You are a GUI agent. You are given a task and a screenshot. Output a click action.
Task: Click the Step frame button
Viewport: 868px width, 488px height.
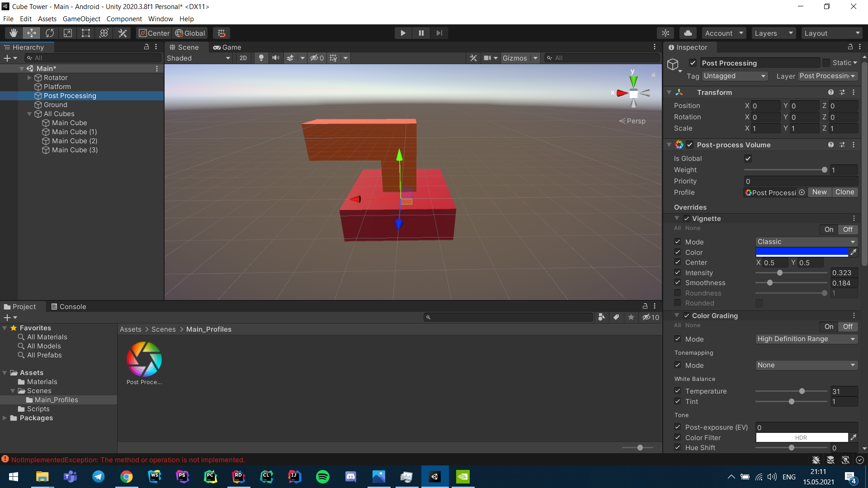439,33
